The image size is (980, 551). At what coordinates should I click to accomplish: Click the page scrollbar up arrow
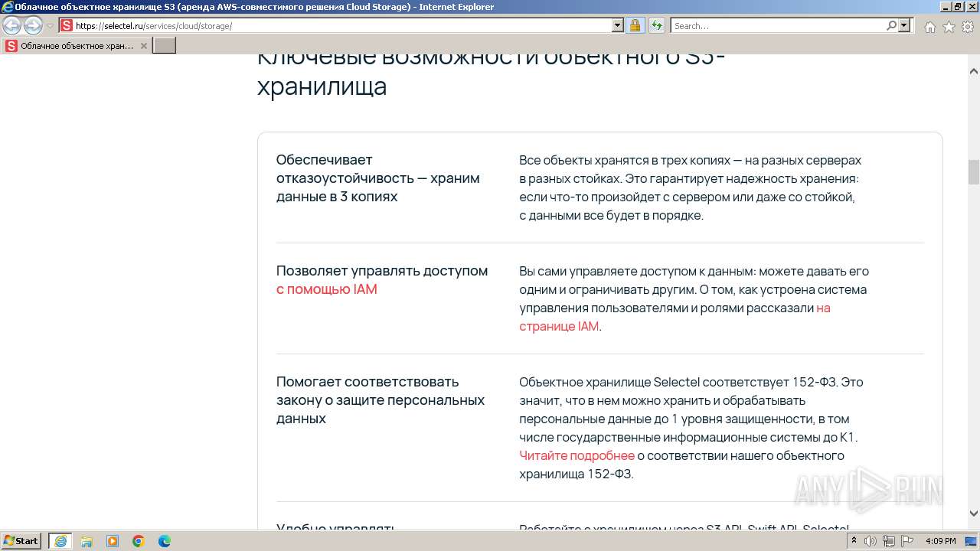[974, 72]
